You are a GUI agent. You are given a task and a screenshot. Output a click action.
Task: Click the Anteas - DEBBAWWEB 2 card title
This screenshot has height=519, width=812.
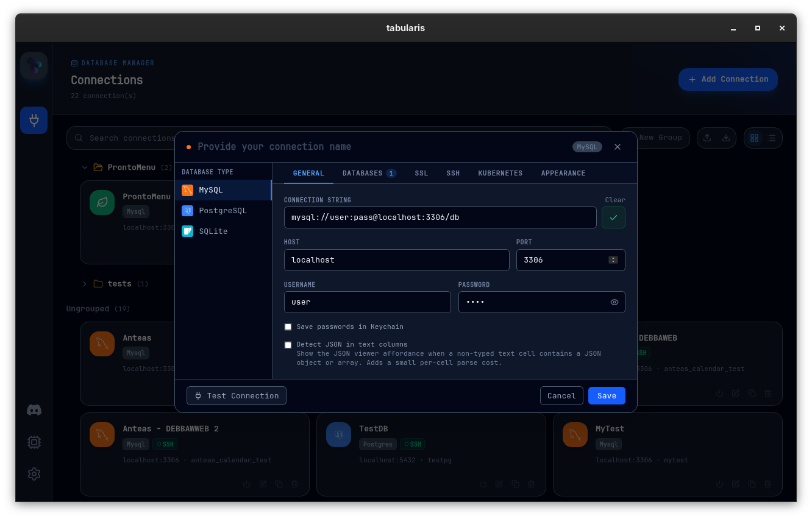point(171,429)
